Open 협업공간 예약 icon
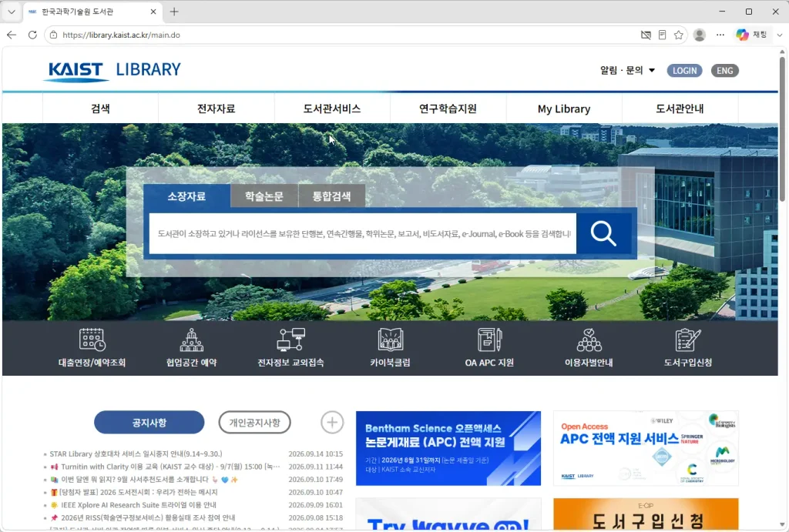 click(192, 340)
